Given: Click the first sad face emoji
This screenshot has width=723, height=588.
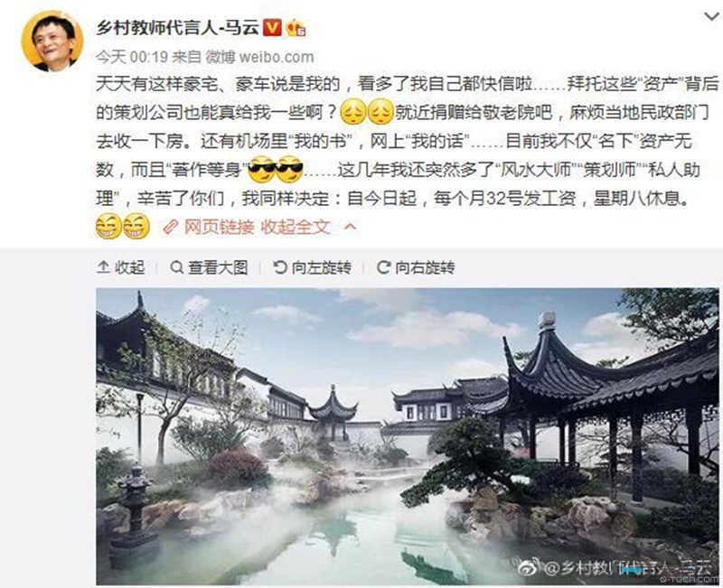Looking at the screenshot, I should pyautogui.click(x=353, y=112).
